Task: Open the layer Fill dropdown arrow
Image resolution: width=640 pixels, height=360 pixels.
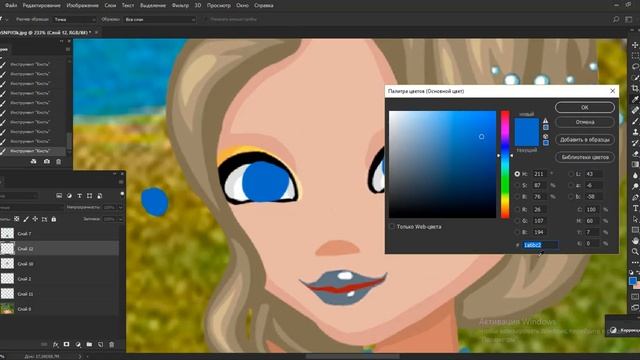Action: click(120, 219)
